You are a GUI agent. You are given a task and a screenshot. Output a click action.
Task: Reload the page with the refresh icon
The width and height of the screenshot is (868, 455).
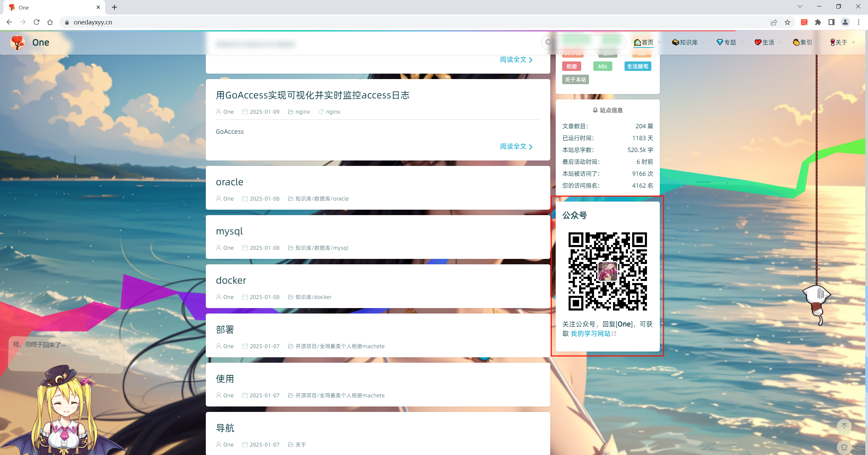click(37, 22)
